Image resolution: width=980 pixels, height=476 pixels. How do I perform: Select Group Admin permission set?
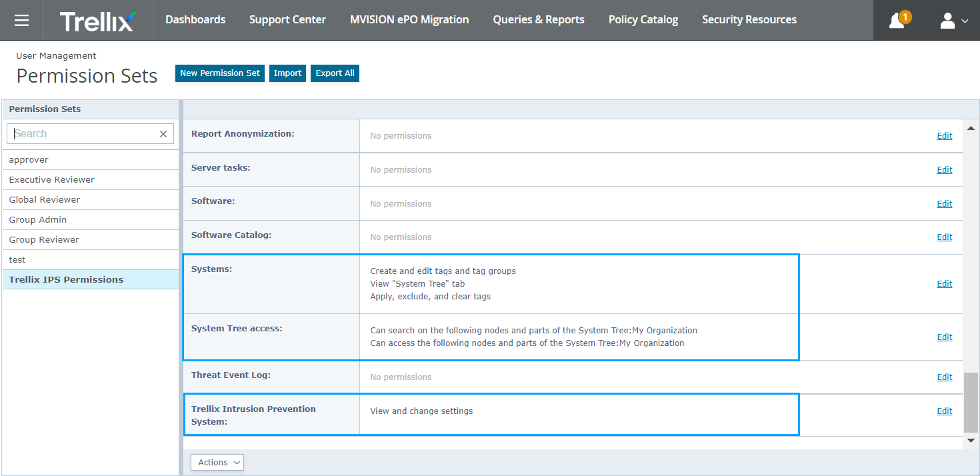(x=91, y=220)
